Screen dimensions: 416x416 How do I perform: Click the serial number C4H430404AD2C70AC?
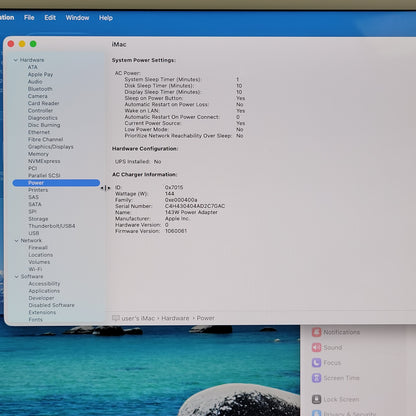(195, 206)
